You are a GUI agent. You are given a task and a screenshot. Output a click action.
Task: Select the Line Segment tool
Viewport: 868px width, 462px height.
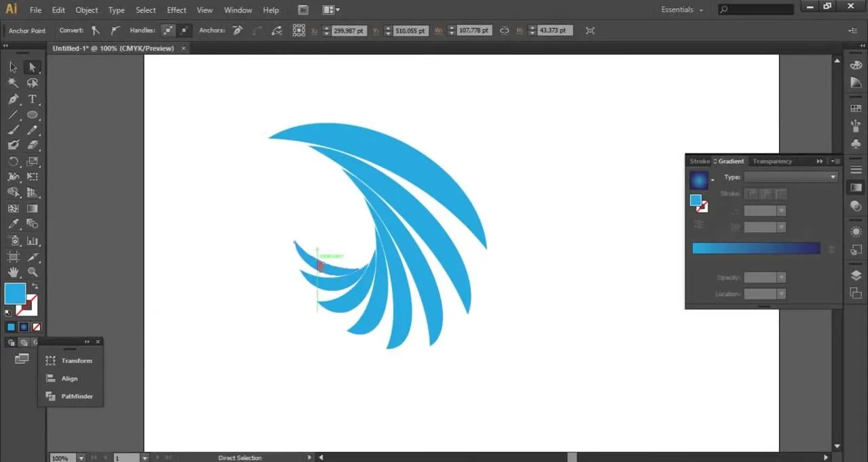pos(13,114)
